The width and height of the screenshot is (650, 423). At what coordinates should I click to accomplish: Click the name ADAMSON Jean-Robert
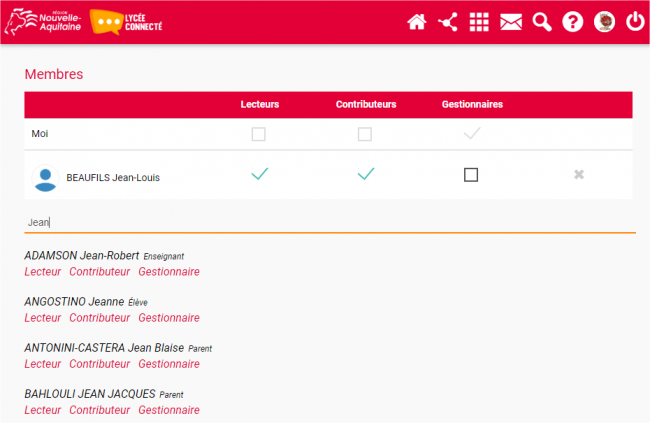82,255
